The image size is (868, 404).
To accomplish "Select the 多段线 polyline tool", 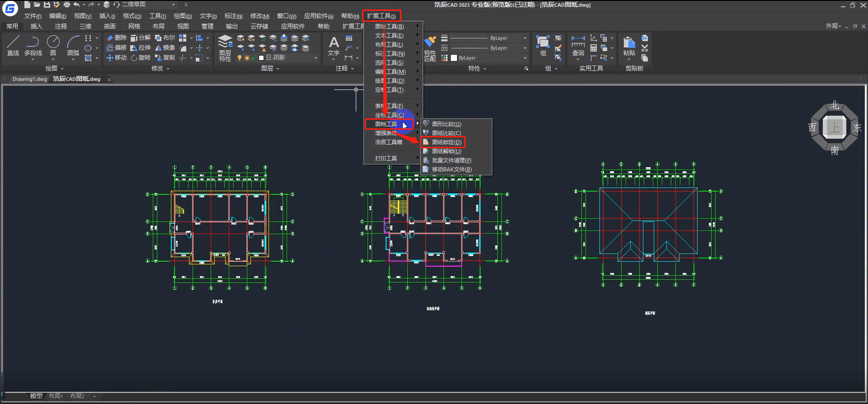I will tap(33, 46).
